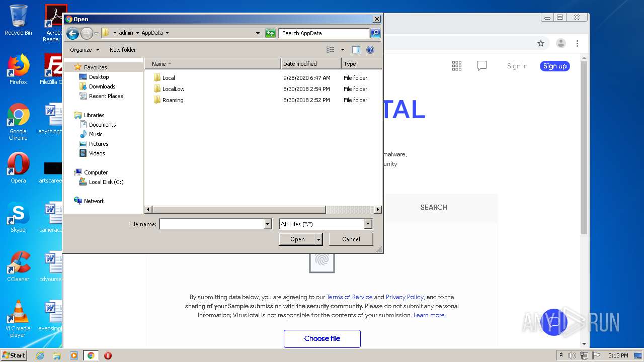The image size is (644, 362).
Task: Open the File name dropdown arrow
Action: tap(268, 224)
